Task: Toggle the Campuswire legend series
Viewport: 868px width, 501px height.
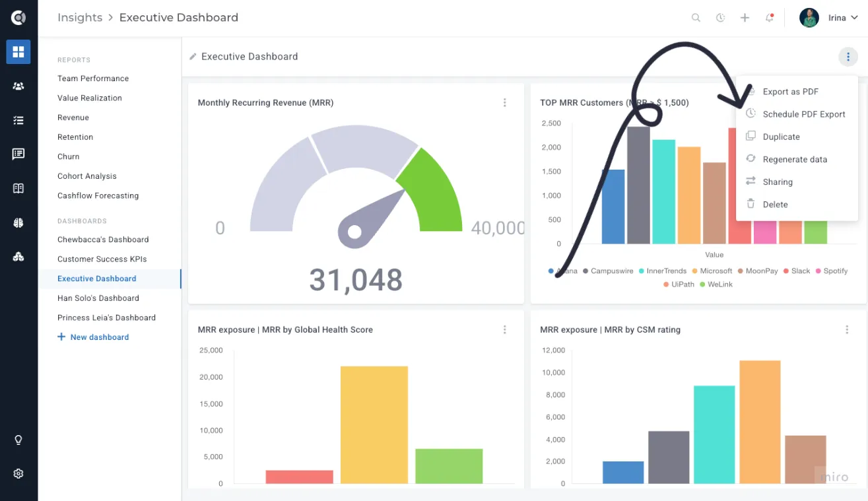Action: pyautogui.click(x=608, y=271)
